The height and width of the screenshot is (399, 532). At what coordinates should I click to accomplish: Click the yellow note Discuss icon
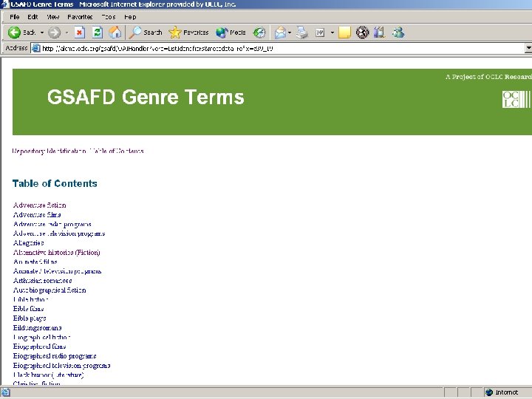click(x=344, y=33)
